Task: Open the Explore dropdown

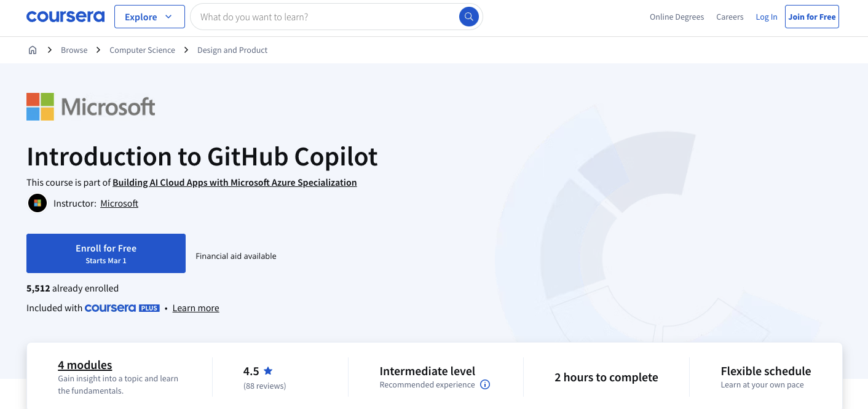Action: (149, 17)
